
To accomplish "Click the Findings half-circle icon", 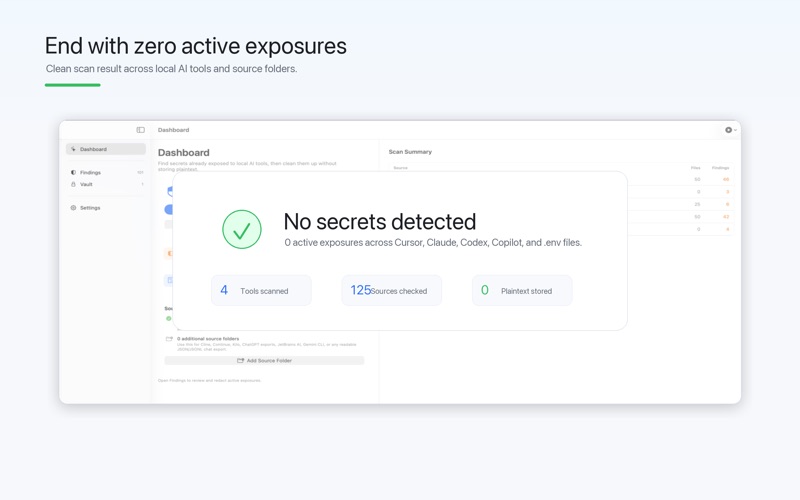I will pyautogui.click(x=73, y=172).
